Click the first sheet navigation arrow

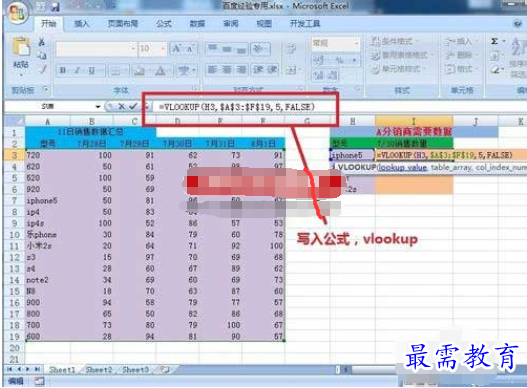coord(9,370)
